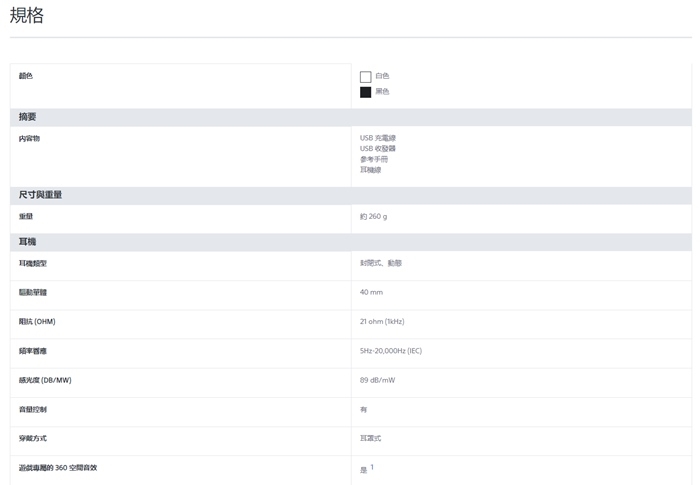The height and width of the screenshot is (485, 700).
Task: Click the 音量控制 row label
Action: (33, 409)
